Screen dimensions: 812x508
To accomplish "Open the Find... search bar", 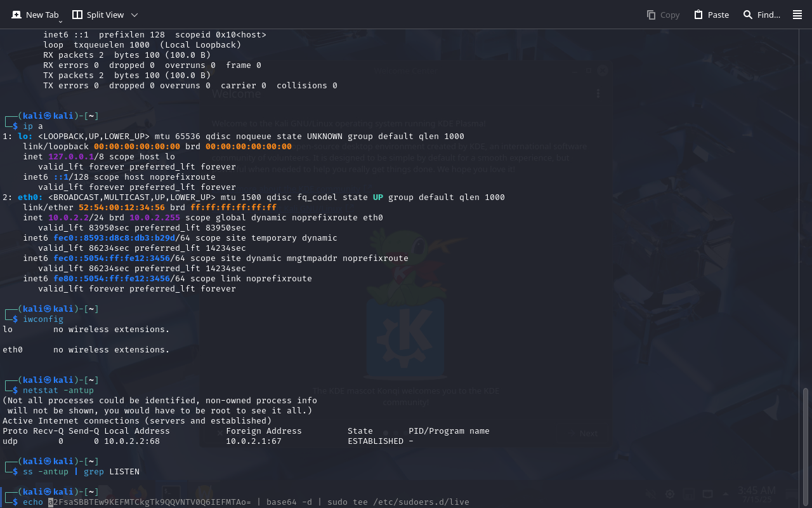I will pos(762,15).
